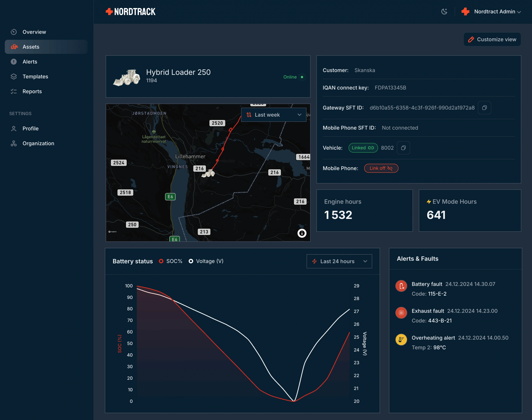The image size is (532, 420).
Task: Click the Organization nodes icon
Action: point(14,143)
